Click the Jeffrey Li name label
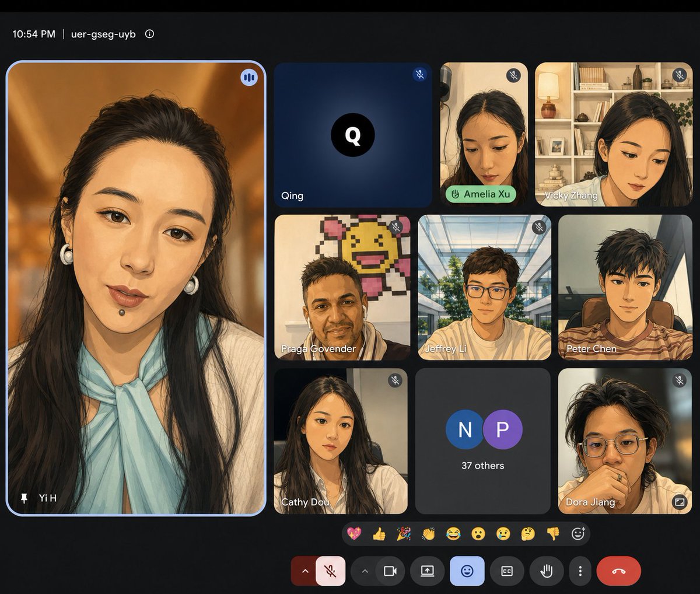Image resolution: width=700 pixels, height=594 pixels. [446, 348]
